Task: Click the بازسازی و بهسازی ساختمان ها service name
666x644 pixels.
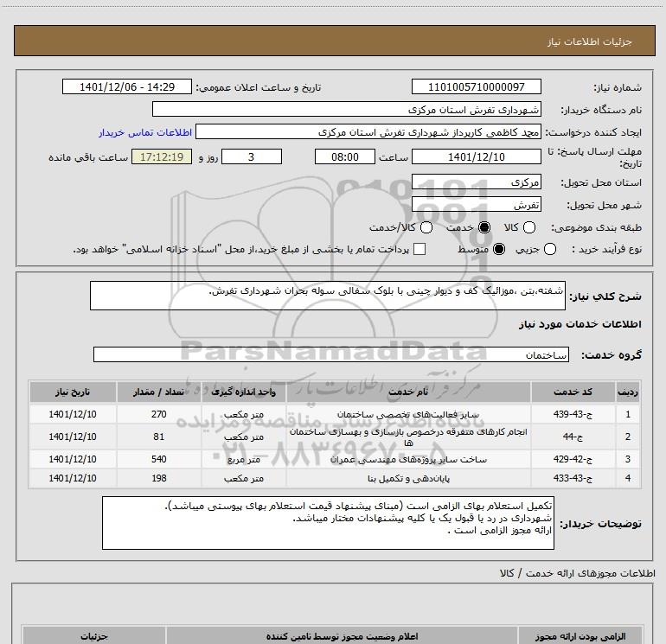Action: point(408,437)
